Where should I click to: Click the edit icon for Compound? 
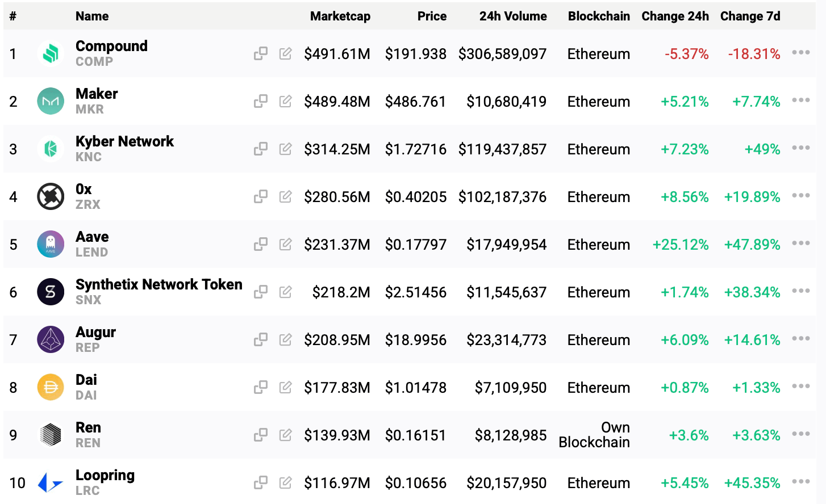click(x=286, y=53)
